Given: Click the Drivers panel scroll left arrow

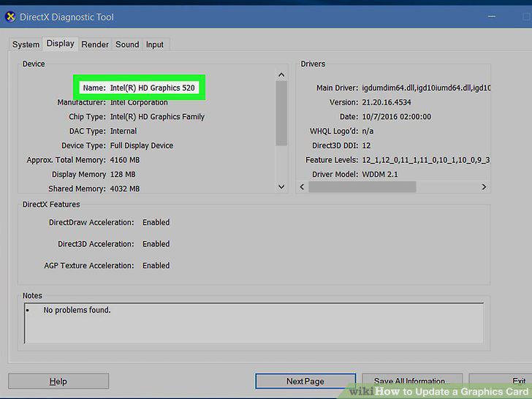Looking at the screenshot, I should [302, 187].
